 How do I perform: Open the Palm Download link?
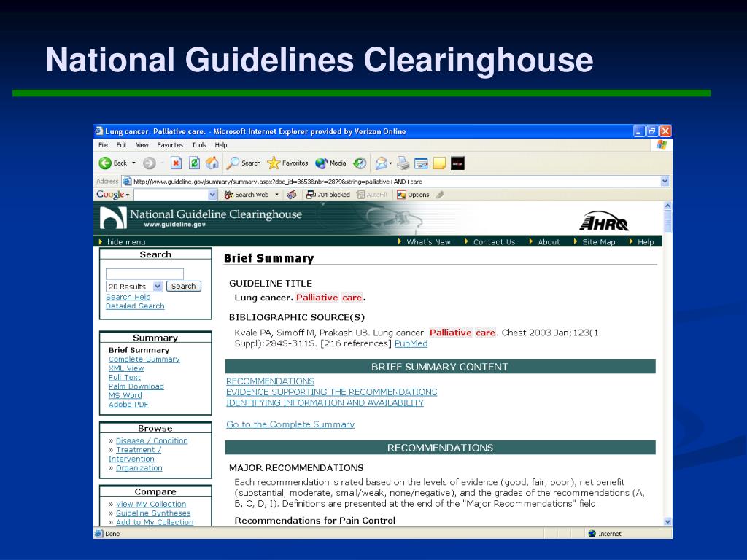[136, 386]
